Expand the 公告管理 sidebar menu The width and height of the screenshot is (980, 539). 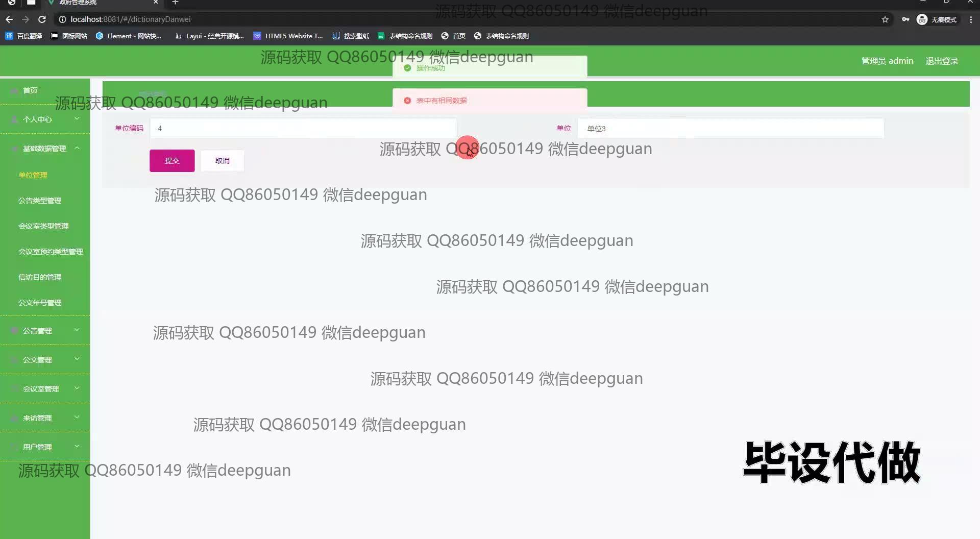pos(45,331)
